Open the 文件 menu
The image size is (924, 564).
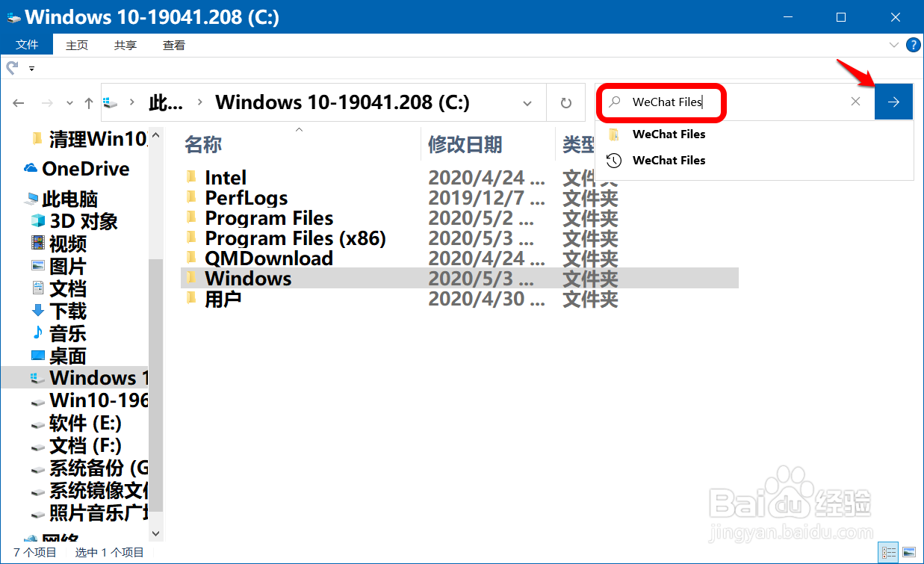(x=27, y=45)
